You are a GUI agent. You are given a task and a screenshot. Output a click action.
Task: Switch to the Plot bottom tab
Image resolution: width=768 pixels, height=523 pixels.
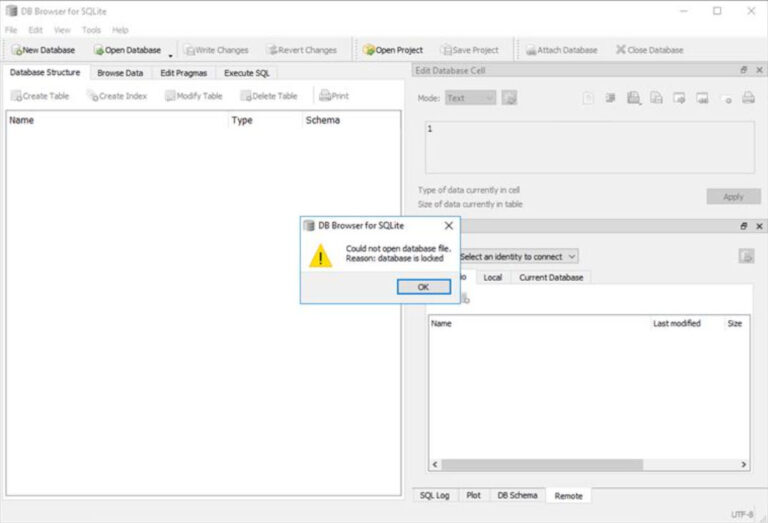pos(473,496)
